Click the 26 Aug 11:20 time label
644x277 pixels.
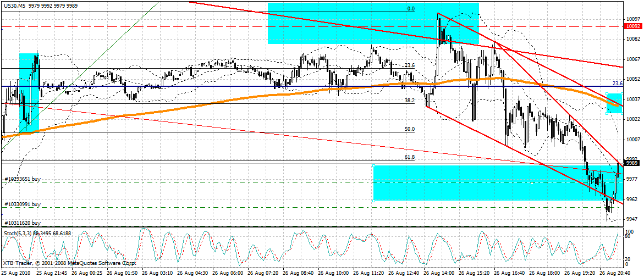pos(369,273)
